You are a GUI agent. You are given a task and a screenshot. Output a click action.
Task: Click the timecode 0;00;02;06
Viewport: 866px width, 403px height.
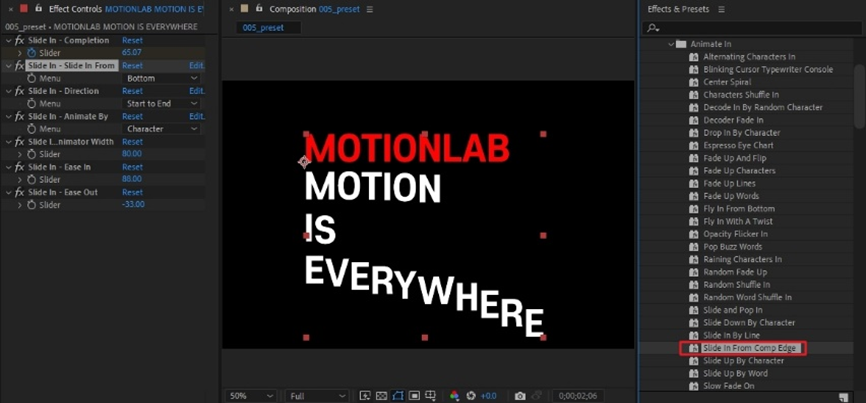point(579,396)
